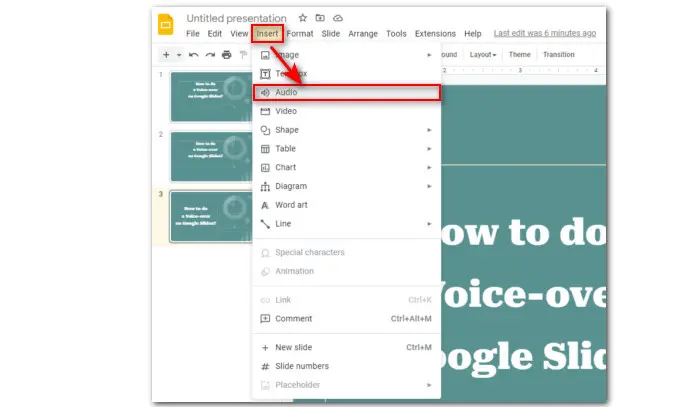Select slide 2 thumbnail
700x407 pixels.
[x=211, y=157]
